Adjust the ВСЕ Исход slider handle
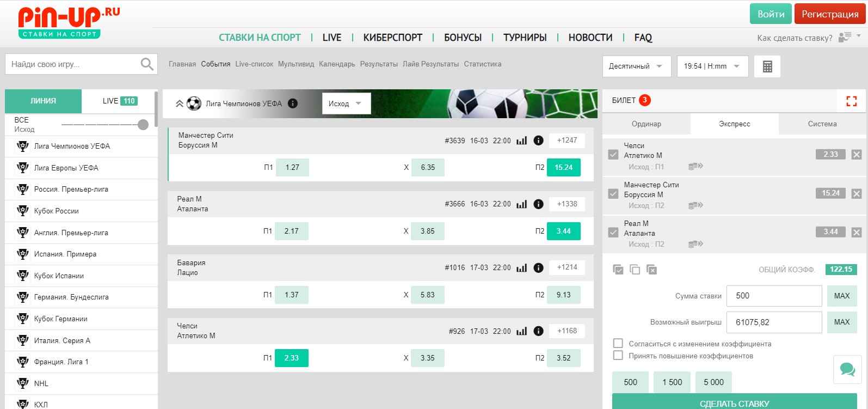 [x=143, y=125]
